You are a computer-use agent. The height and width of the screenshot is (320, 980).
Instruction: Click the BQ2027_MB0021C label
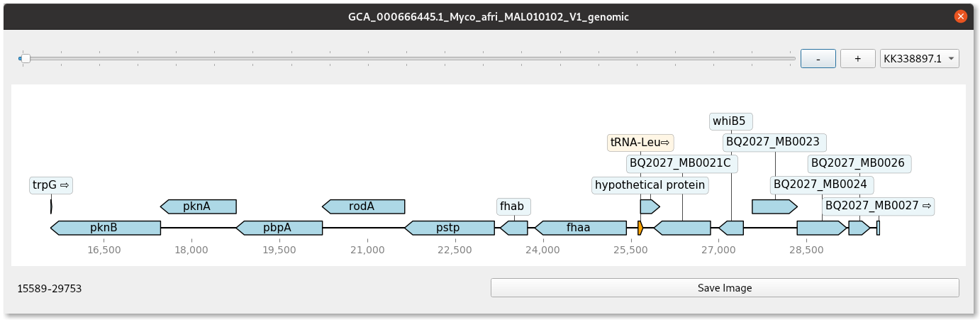coord(679,163)
